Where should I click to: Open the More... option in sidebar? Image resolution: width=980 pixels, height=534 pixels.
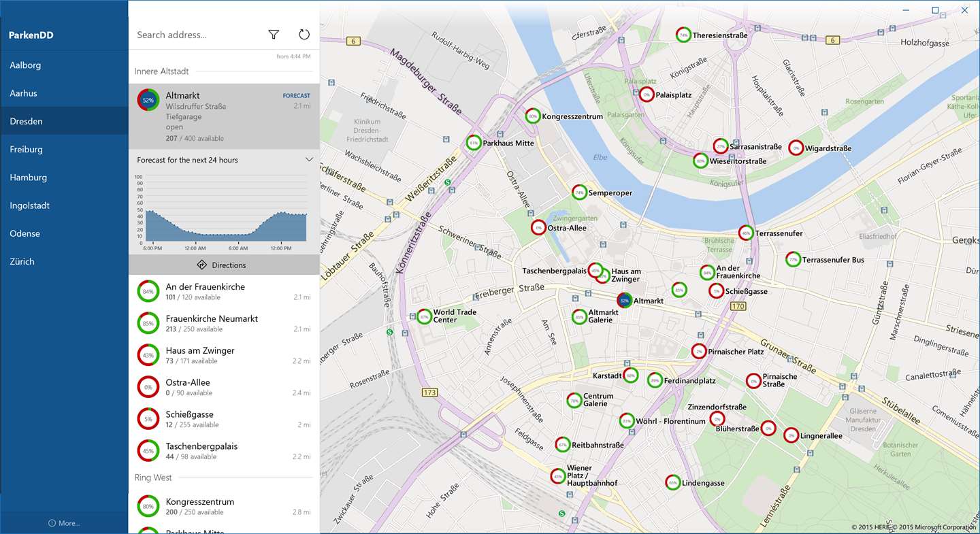64,523
